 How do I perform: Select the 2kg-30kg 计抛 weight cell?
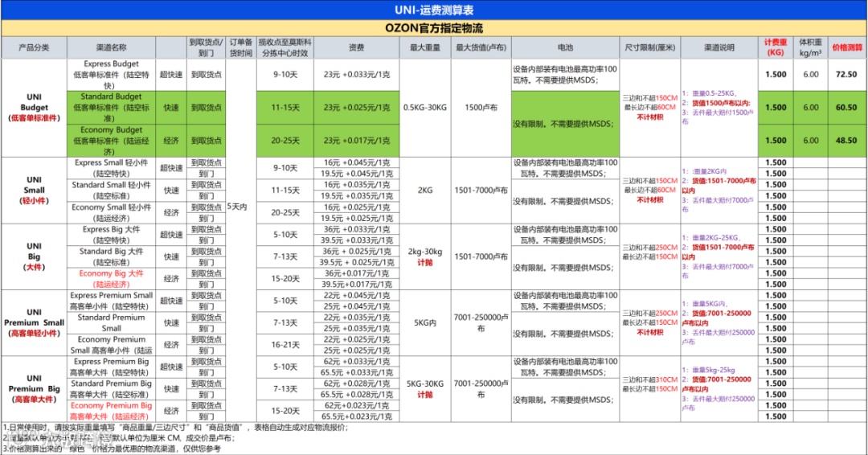tap(425, 256)
